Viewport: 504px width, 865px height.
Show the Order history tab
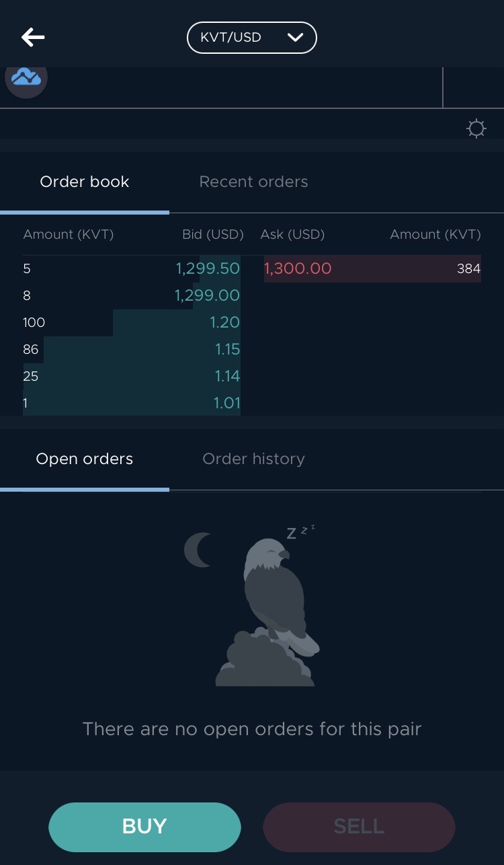[253, 459]
